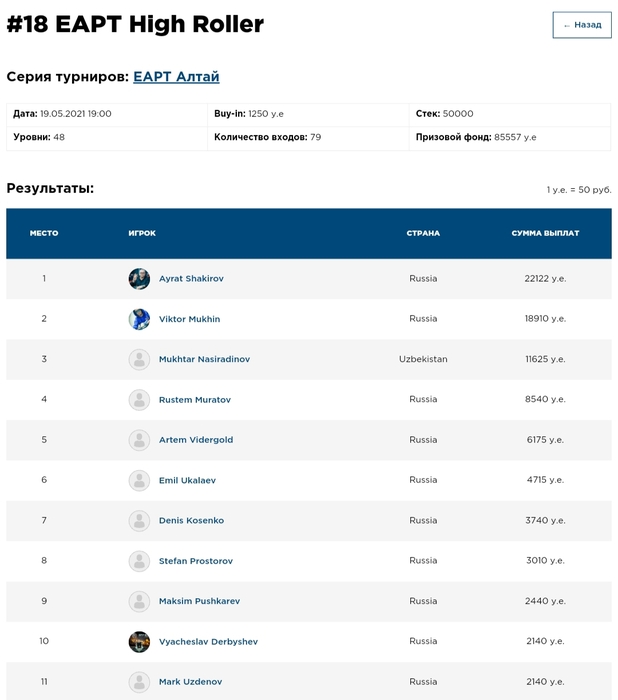Open Maksim Pushkarev's player profile

[199, 601]
